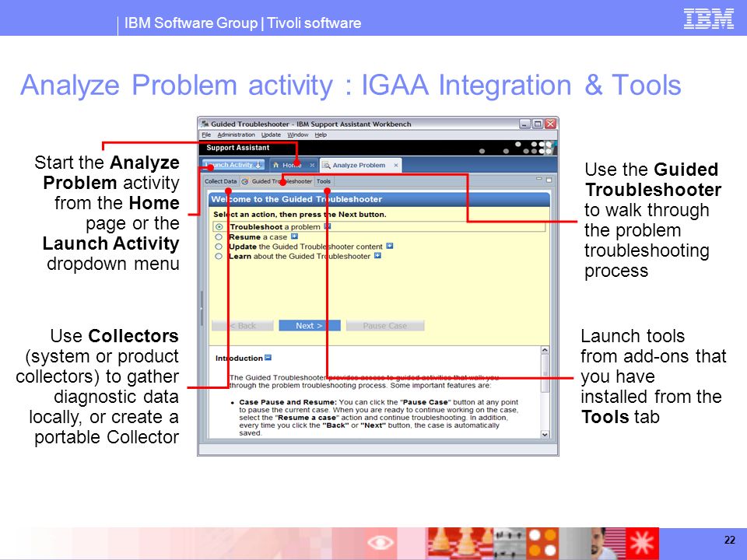Click the Guided Troubleshooter tab icon
Image resolution: width=747 pixels, height=560 pixels.
(245, 181)
